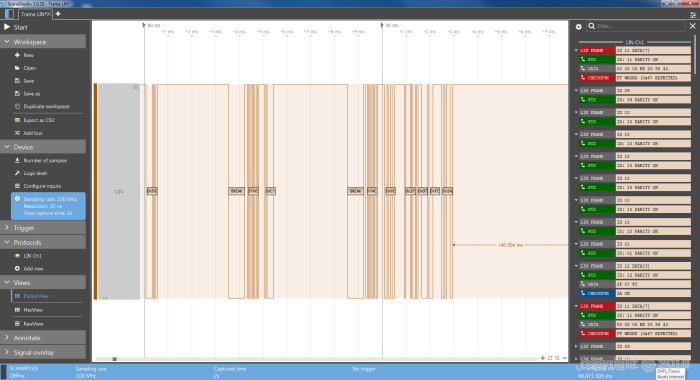
Task: Click Configure inputs
Action: click(x=42, y=186)
